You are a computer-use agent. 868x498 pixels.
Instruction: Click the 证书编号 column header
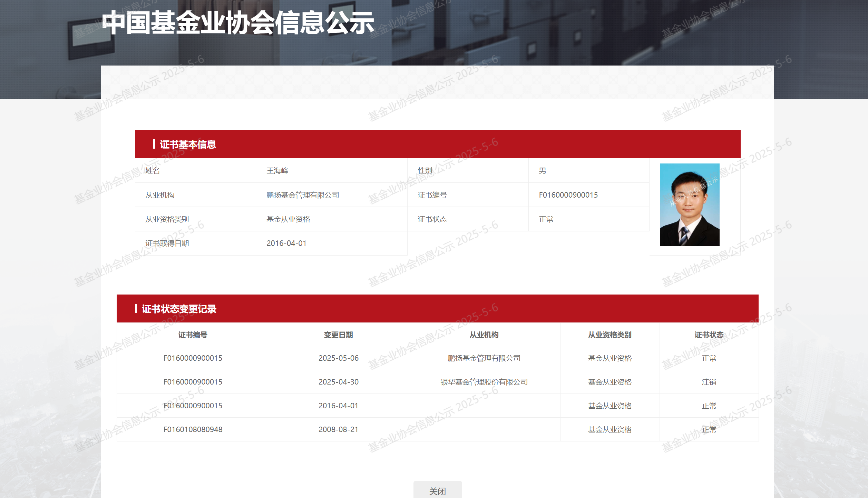(193, 335)
